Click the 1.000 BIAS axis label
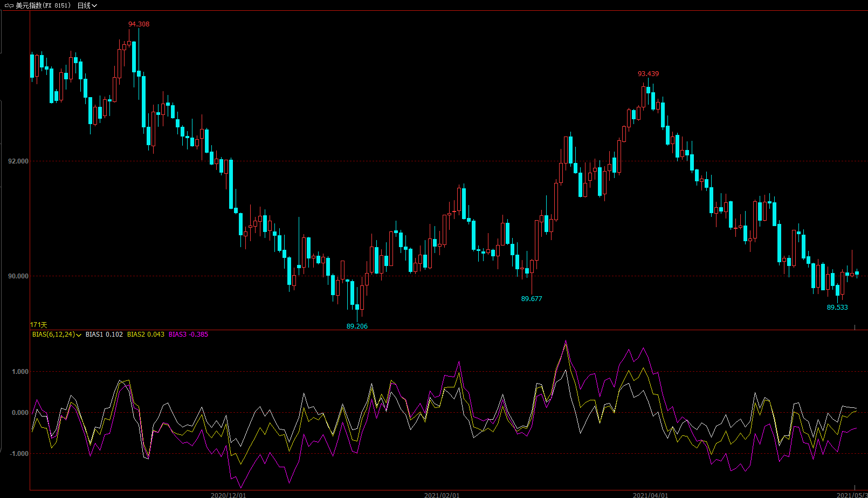The height and width of the screenshot is (498, 868). [20, 372]
